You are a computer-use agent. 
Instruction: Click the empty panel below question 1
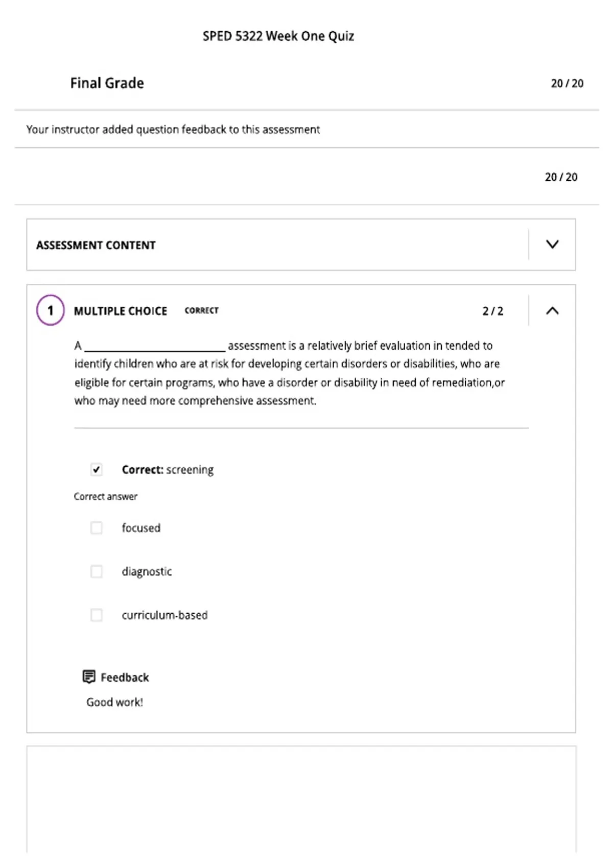pyautogui.click(x=301, y=799)
